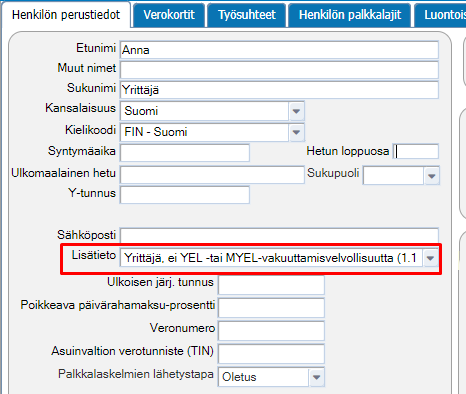Click the Sukunimi field containing Yrittäjä
The width and height of the screenshot is (466, 394).
pos(279,90)
